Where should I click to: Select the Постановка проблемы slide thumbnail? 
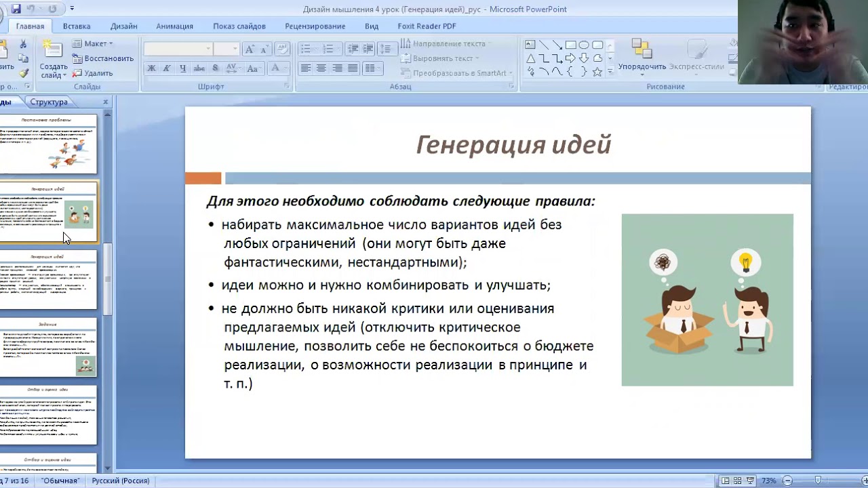tap(48, 143)
